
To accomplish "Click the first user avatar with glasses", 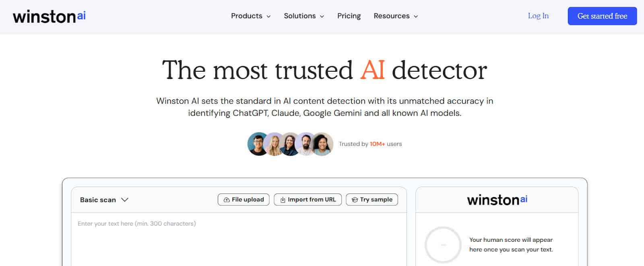I will pos(258,144).
